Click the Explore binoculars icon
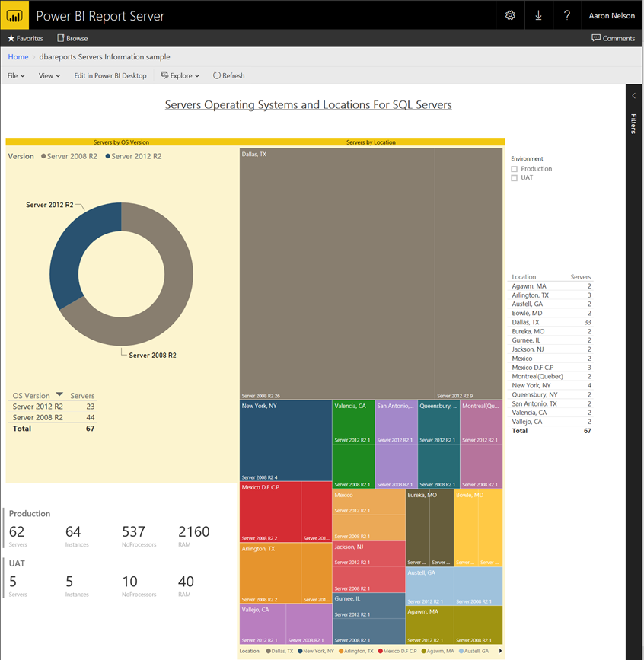Viewport: 644px width, 660px height. (x=164, y=75)
